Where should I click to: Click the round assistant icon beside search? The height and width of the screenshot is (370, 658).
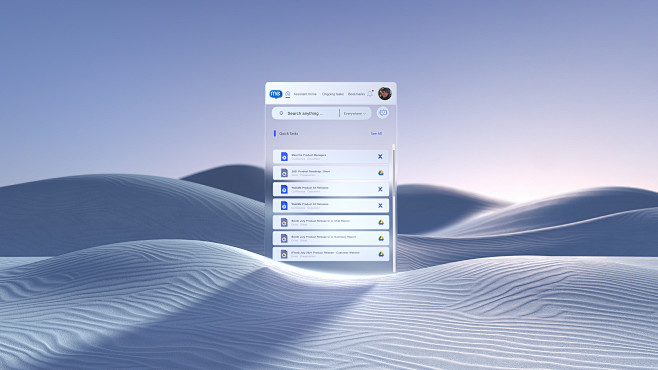coord(383,113)
